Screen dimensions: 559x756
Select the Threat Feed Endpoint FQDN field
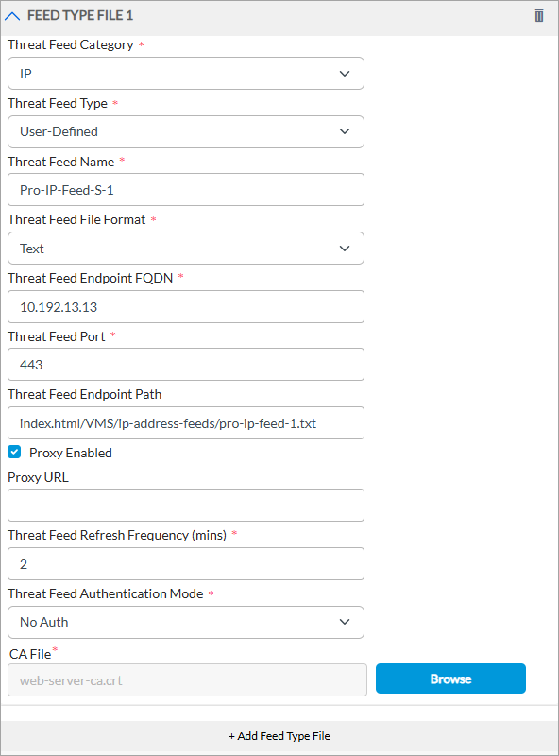(x=185, y=306)
